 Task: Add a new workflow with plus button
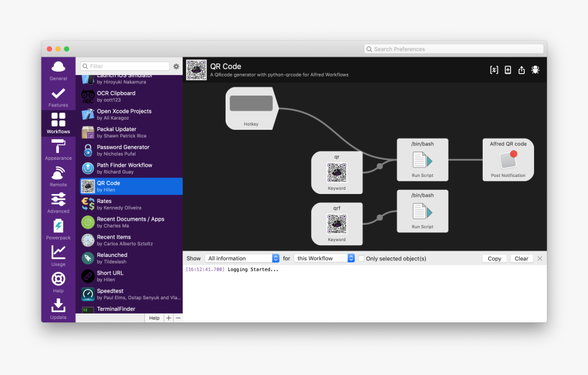coord(169,318)
